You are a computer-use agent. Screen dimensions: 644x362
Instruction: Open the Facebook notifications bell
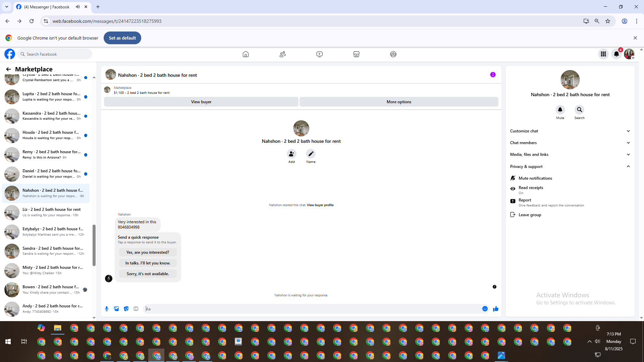(616, 54)
